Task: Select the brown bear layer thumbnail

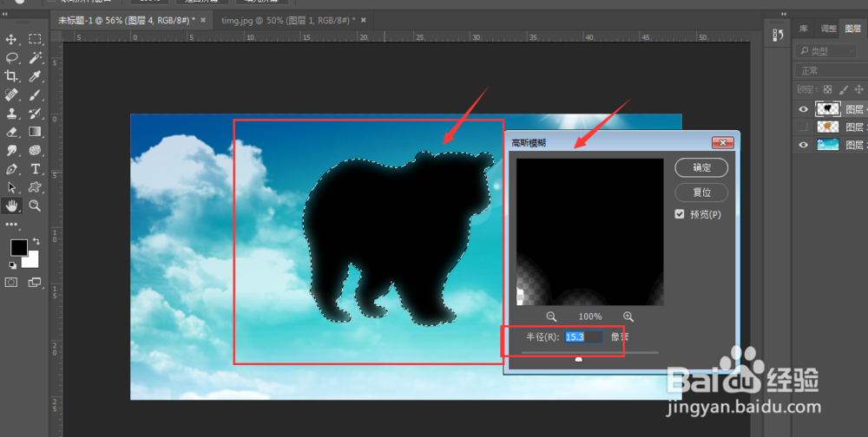Action: coord(827,127)
